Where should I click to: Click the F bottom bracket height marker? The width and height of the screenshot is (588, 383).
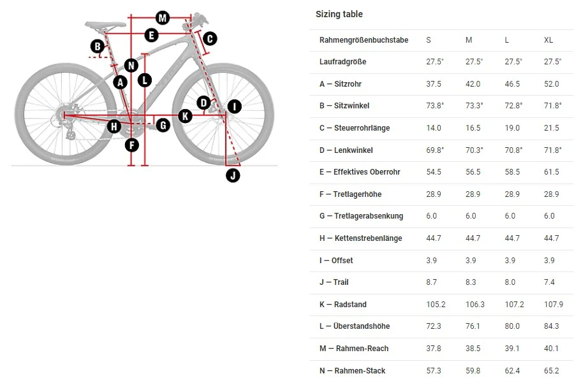(x=131, y=145)
